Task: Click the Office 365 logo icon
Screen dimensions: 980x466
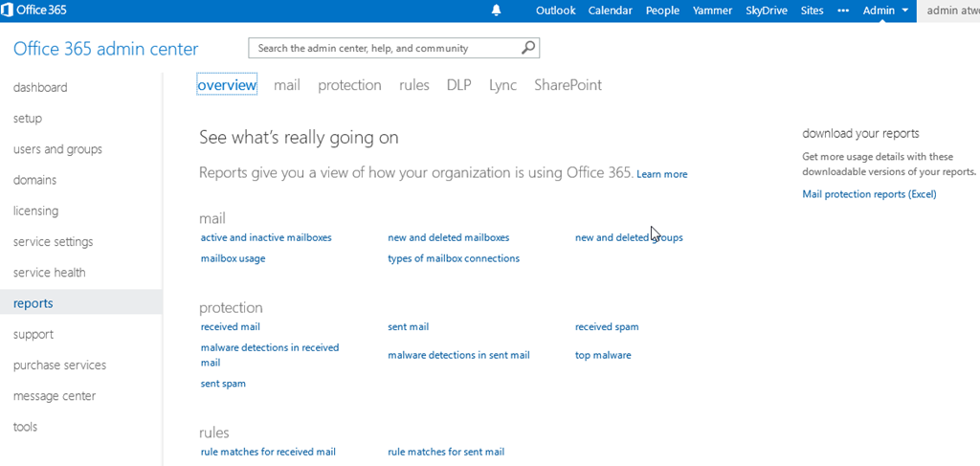Action: pyautogui.click(x=9, y=11)
